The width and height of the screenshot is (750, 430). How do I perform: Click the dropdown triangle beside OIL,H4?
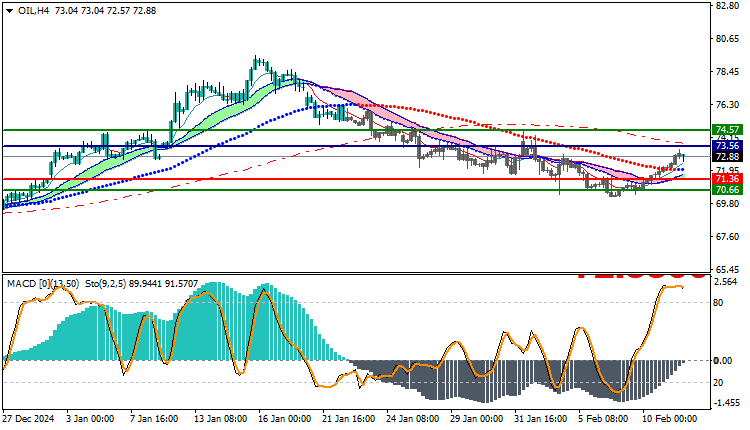click(10, 11)
